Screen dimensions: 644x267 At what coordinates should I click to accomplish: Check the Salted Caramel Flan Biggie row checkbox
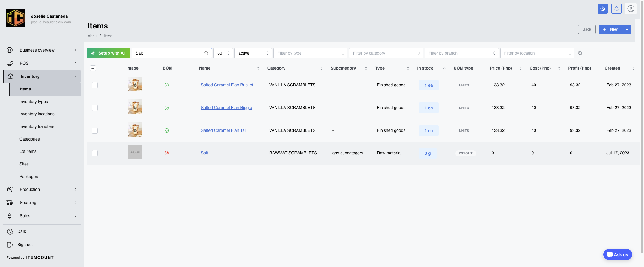pyautogui.click(x=95, y=108)
